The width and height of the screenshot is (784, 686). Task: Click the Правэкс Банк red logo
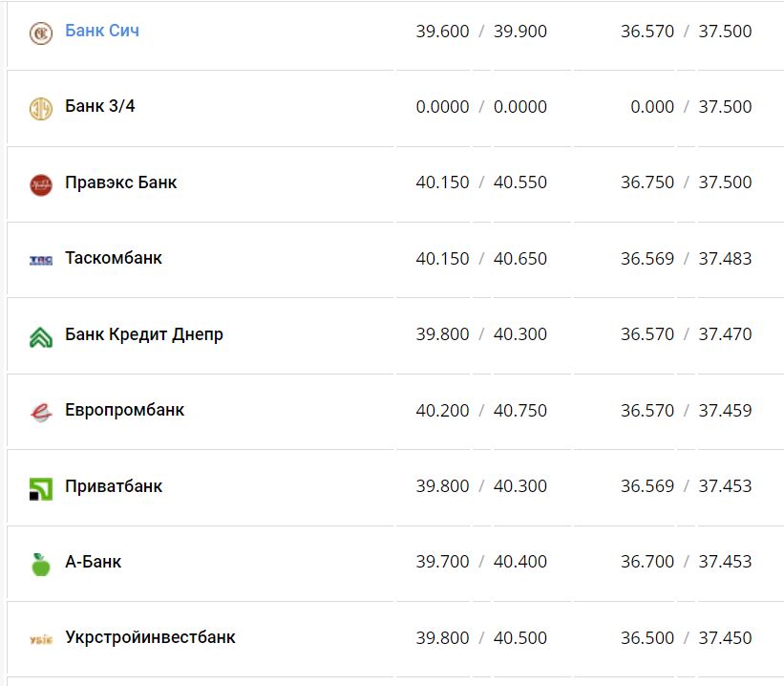point(40,183)
